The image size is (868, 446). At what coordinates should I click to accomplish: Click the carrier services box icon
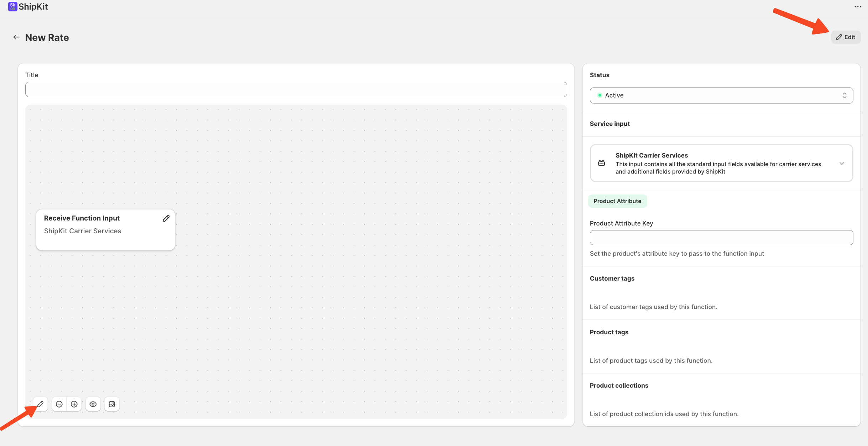coord(601,163)
